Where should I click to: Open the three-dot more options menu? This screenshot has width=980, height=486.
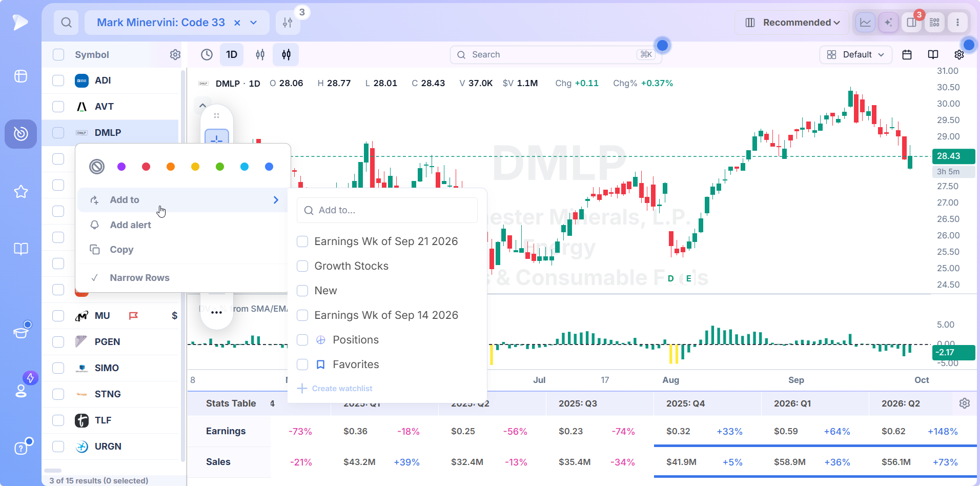click(x=957, y=23)
